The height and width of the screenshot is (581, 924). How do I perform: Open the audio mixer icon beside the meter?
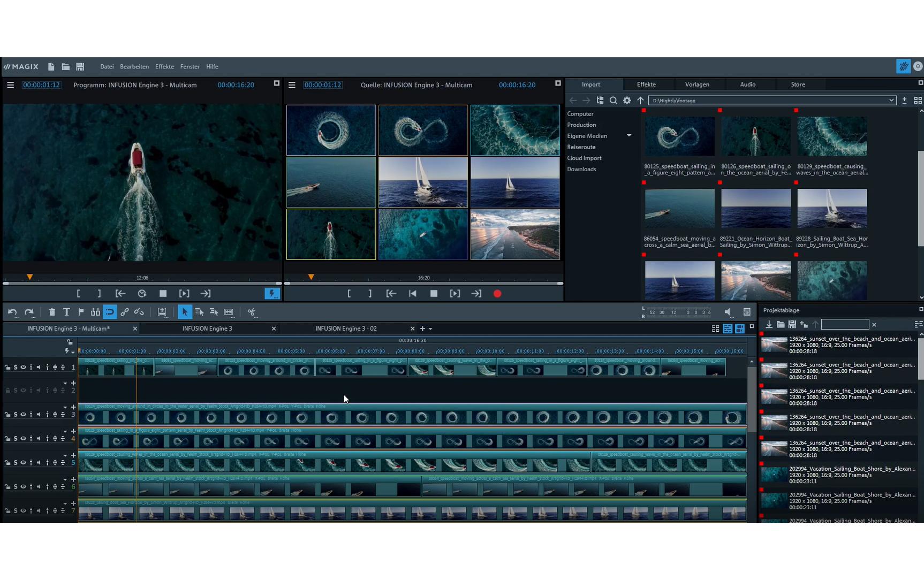[747, 312]
